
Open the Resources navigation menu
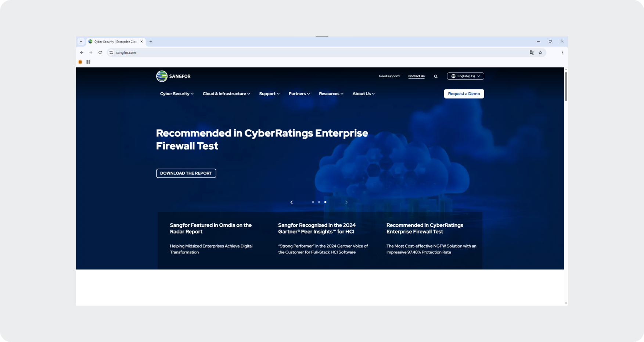click(x=331, y=94)
